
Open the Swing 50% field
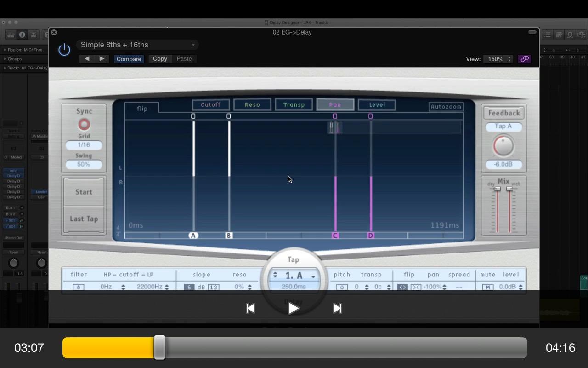84,164
